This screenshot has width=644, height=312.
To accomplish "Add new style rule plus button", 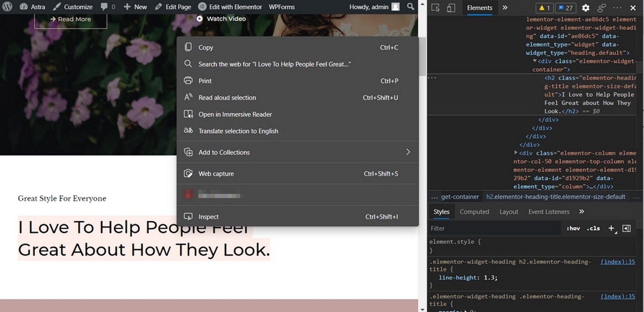I will pyautogui.click(x=611, y=228).
